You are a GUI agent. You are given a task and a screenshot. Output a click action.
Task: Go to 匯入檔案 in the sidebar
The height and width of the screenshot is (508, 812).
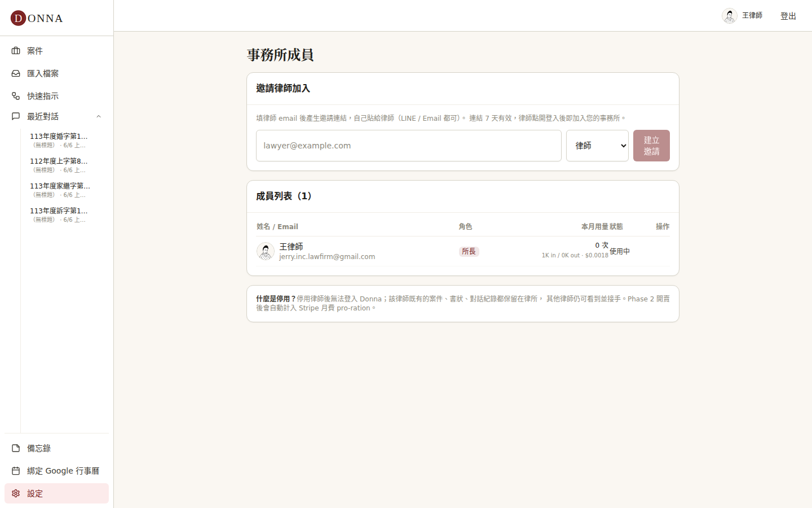(56, 73)
